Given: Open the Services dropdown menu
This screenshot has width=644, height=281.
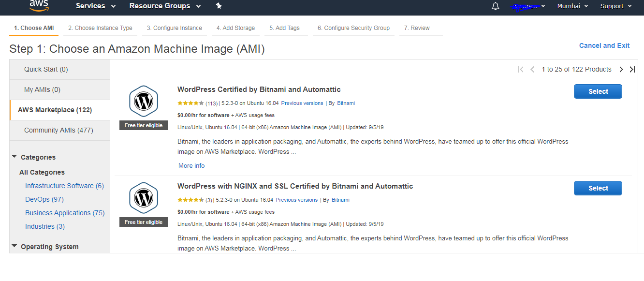Looking at the screenshot, I should point(95,6).
